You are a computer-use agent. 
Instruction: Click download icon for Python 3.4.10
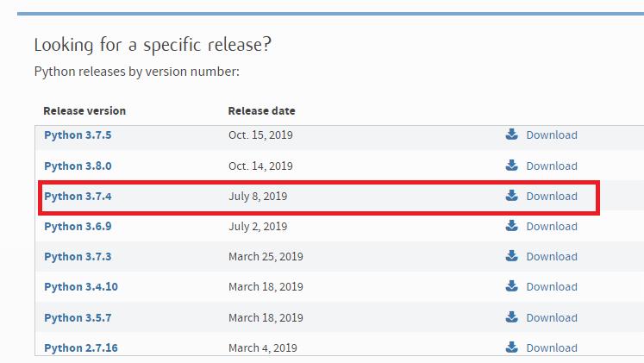coord(511,286)
